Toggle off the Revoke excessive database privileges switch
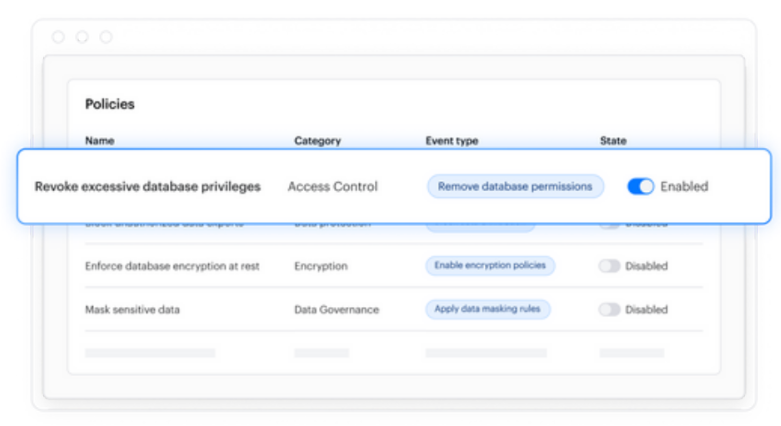 (640, 187)
